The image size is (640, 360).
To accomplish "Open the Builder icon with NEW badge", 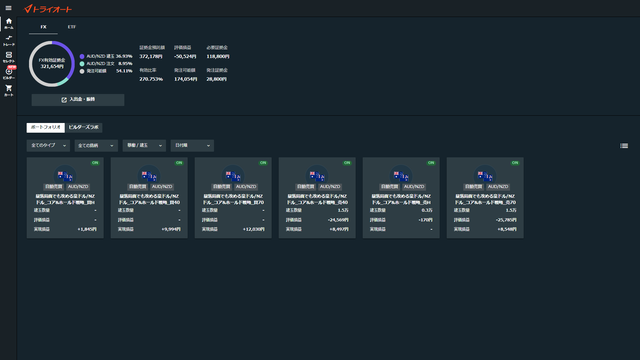I will (9, 73).
